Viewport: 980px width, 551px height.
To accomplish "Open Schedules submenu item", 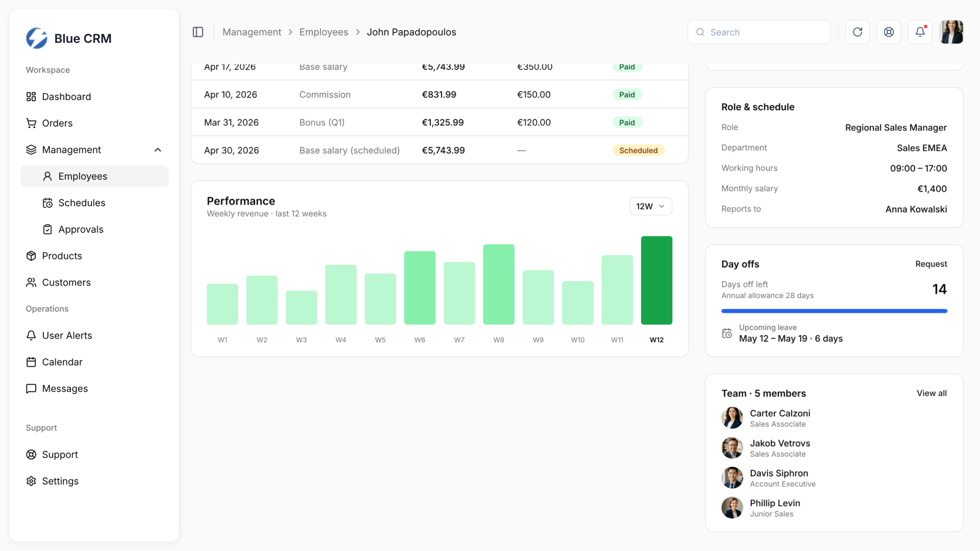I will pyautogui.click(x=94, y=203).
